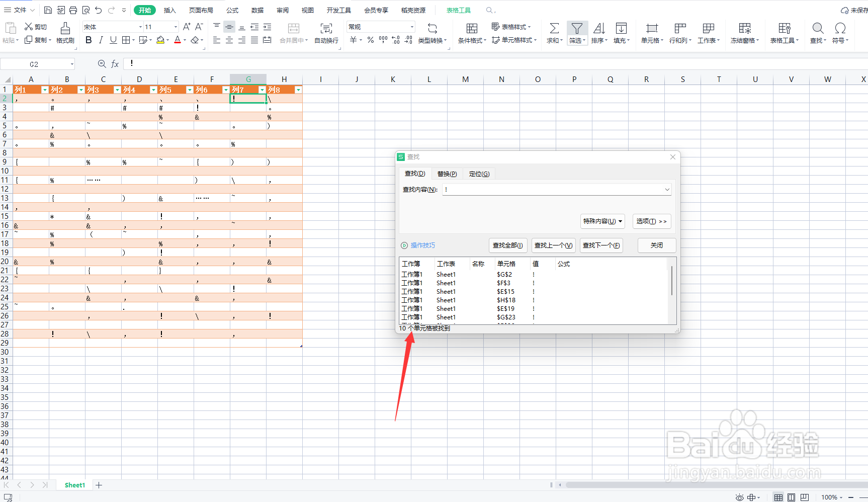Toggle vertical middle alignment
Screen dimensions: 868x502
(x=229, y=27)
